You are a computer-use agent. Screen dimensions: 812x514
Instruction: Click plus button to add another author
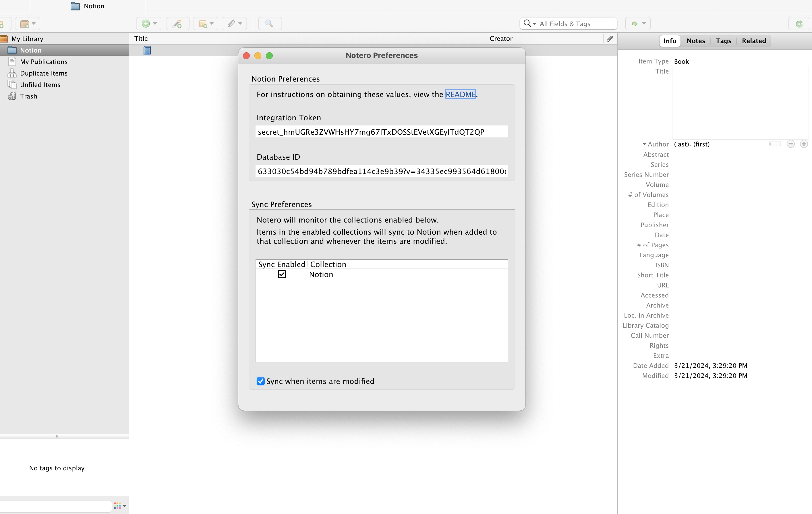tap(804, 144)
